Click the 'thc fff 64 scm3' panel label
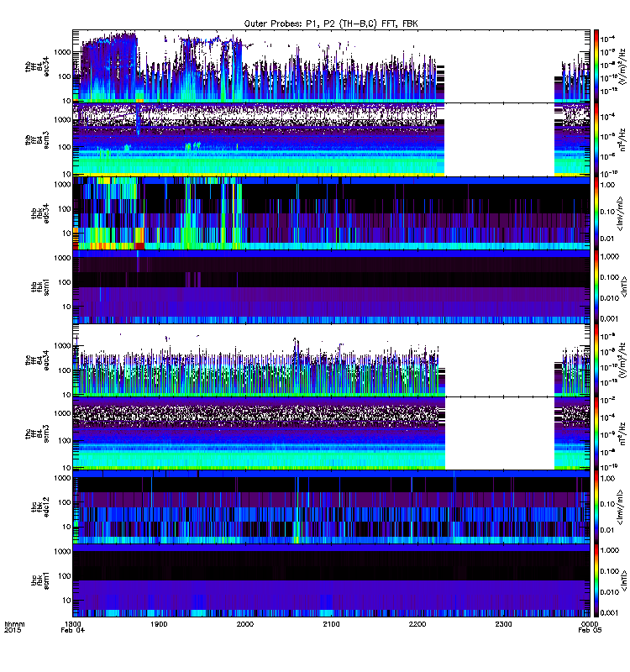 coord(37,433)
